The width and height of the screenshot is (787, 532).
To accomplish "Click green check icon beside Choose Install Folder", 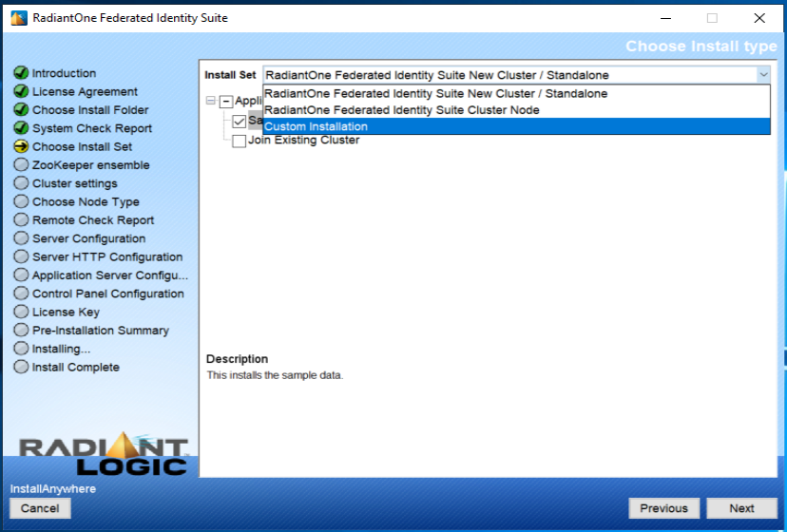I will 21,109.
